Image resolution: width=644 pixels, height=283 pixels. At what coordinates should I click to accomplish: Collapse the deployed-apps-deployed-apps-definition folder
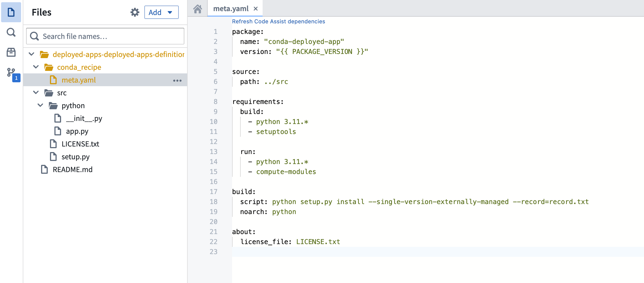pos(31,54)
